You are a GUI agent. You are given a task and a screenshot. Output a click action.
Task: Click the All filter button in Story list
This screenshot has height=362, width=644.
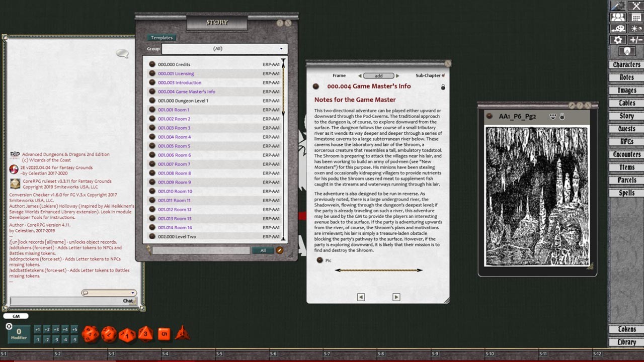click(x=263, y=250)
